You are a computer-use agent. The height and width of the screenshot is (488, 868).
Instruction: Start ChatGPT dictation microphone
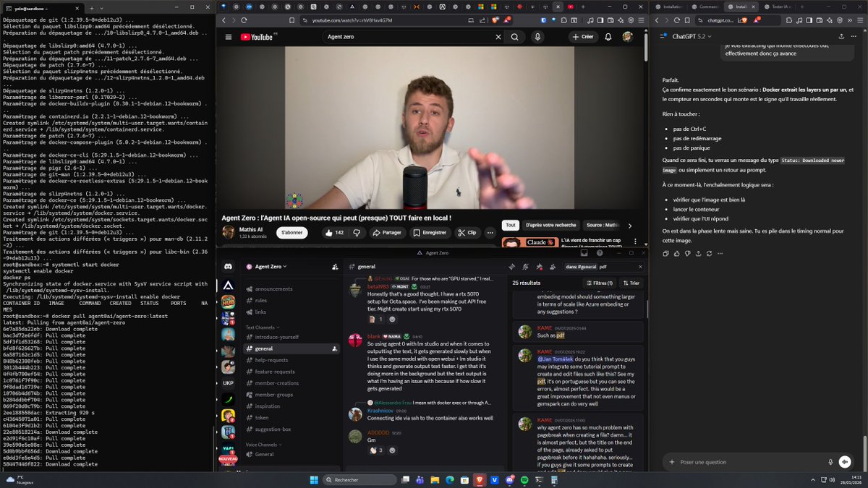(830, 462)
